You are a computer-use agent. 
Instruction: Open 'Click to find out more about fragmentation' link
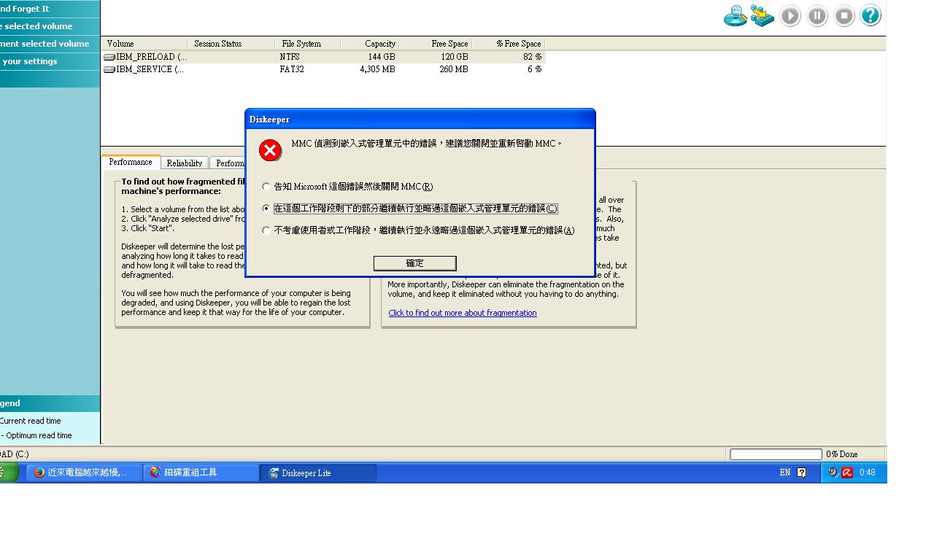(x=463, y=313)
